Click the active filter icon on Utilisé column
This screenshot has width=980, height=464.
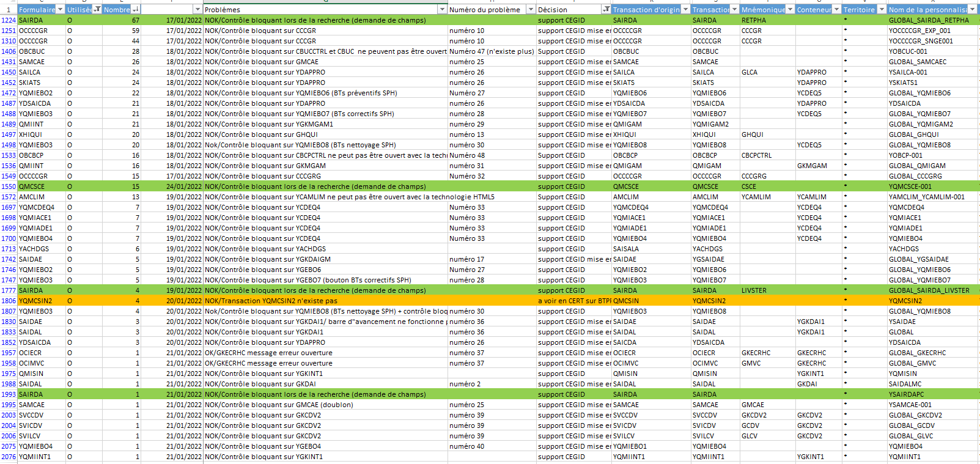(97, 9)
